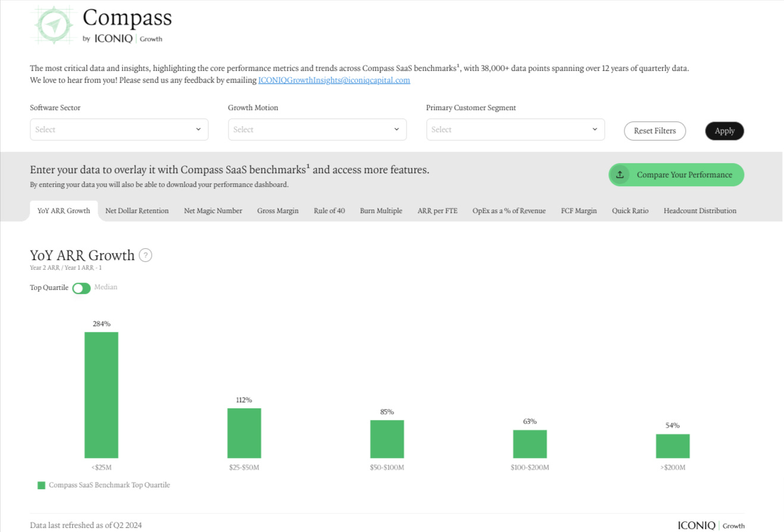784x532 pixels.
Task: Switch to the YoY ARR Growth tab
Action: (x=64, y=211)
